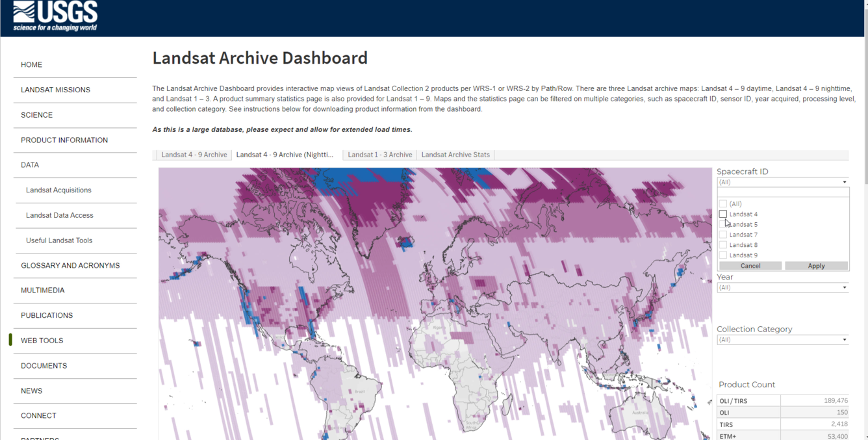Apply the Spacecraft ID filter
This screenshot has height=440, width=868.
816,266
